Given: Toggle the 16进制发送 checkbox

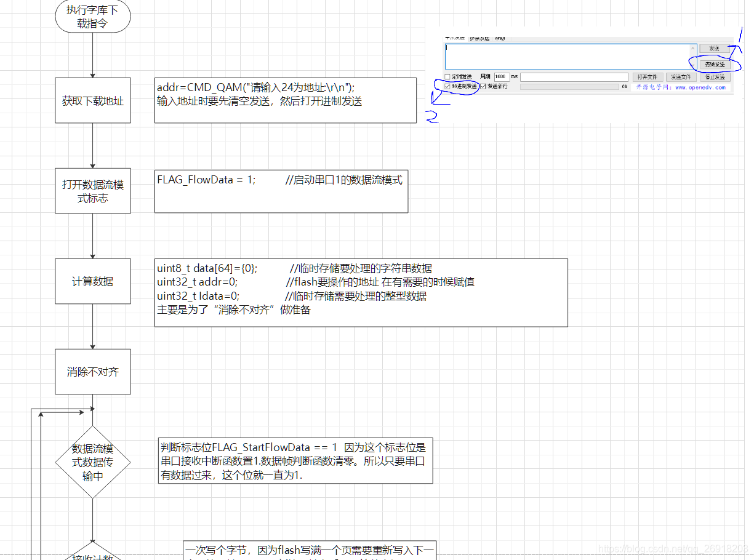Looking at the screenshot, I should (447, 86).
